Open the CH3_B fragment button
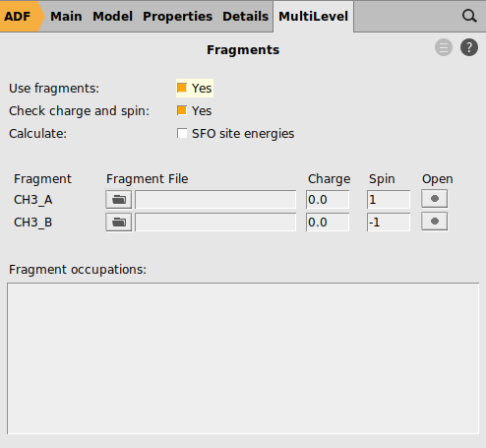486x448 pixels. 435,222
